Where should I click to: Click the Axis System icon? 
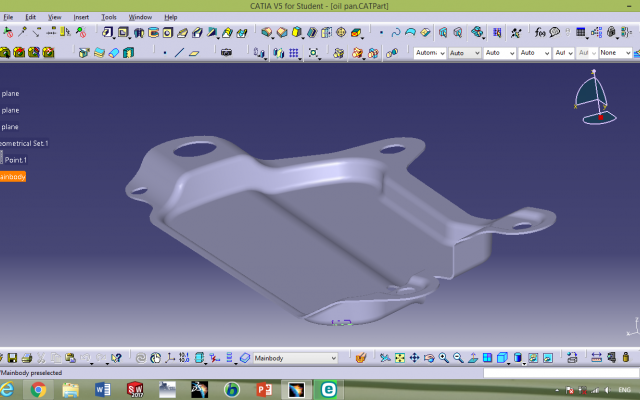pos(170,358)
